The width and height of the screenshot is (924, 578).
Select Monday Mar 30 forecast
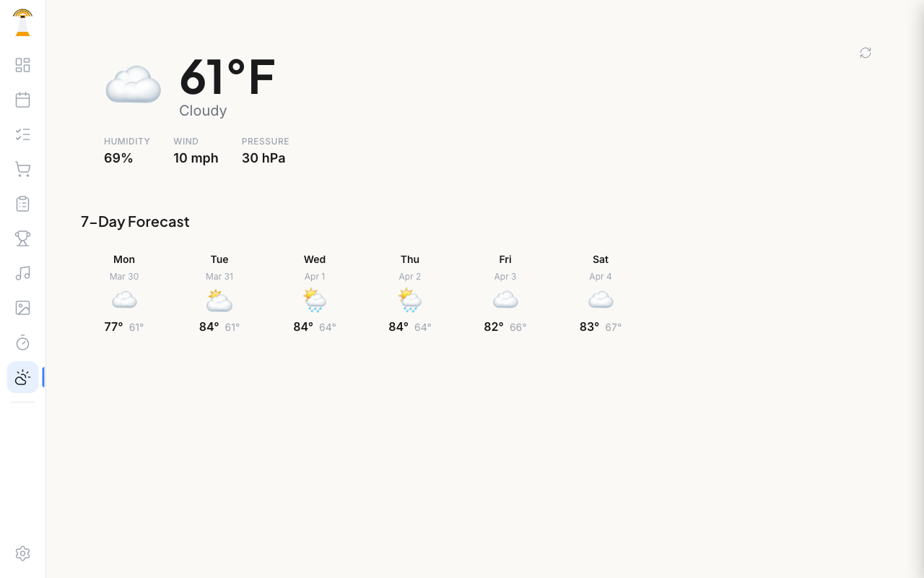tap(124, 293)
